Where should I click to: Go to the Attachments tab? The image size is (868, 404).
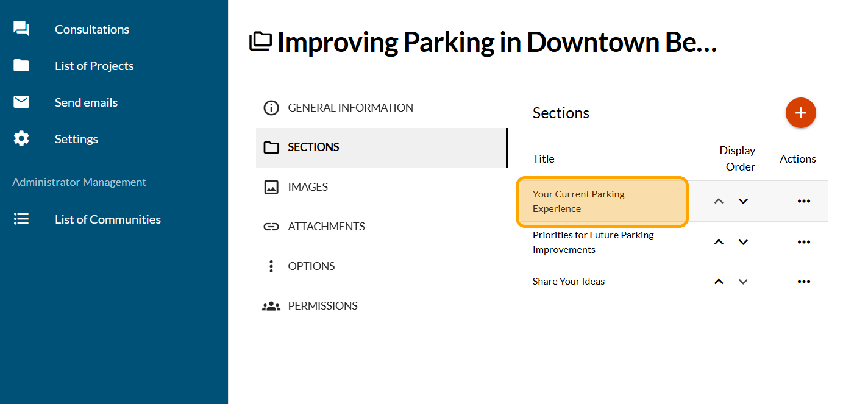[x=326, y=227]
